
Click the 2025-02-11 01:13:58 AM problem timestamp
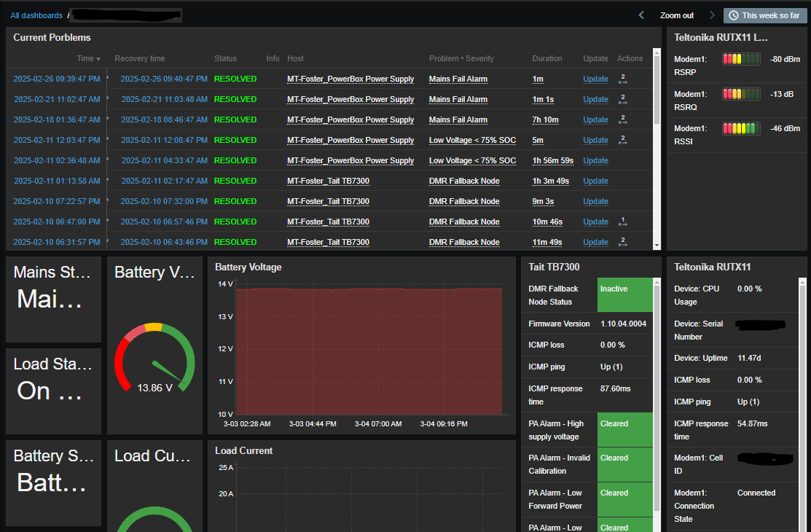point(57,181)
